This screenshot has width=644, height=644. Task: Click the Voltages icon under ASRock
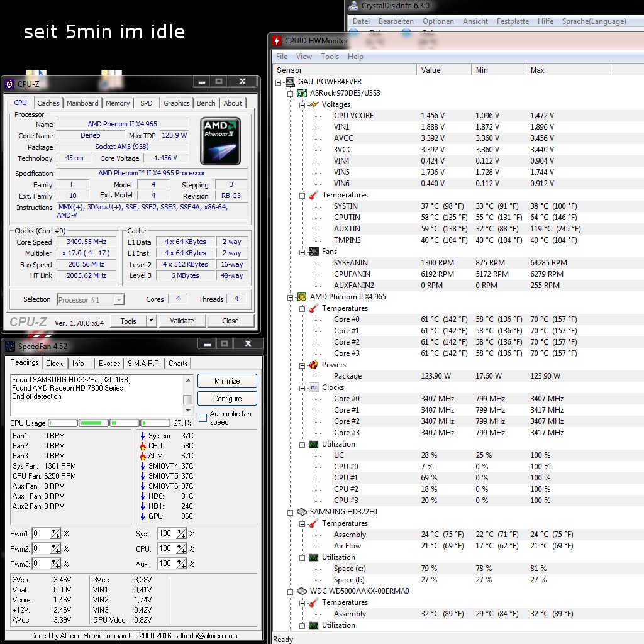[314, 104]
